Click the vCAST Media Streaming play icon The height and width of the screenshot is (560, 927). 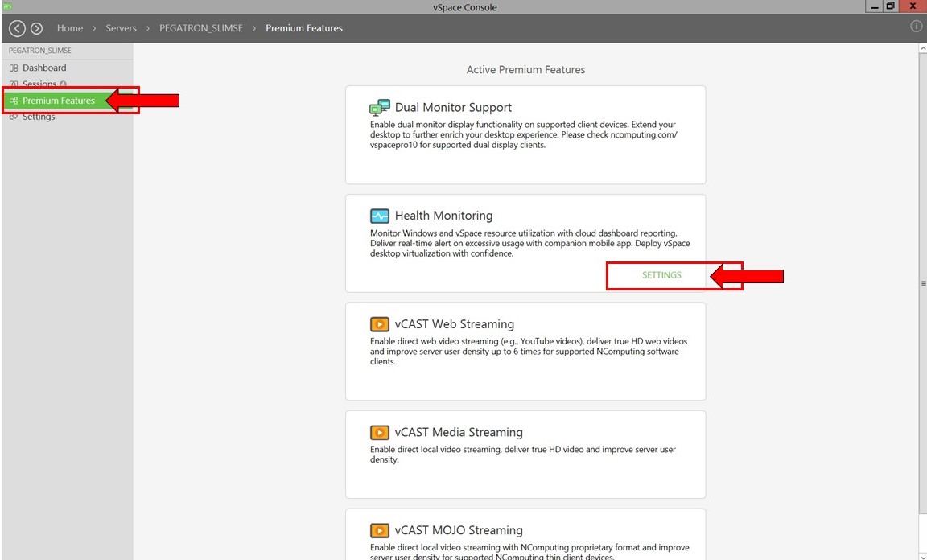pos(380,432)
